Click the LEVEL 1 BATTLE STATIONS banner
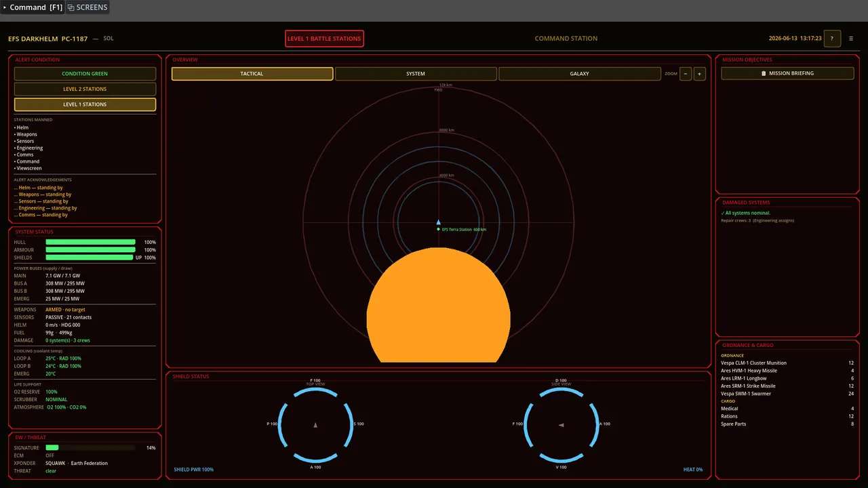Screen dimensions: 868x488 (x=324, y=39)
